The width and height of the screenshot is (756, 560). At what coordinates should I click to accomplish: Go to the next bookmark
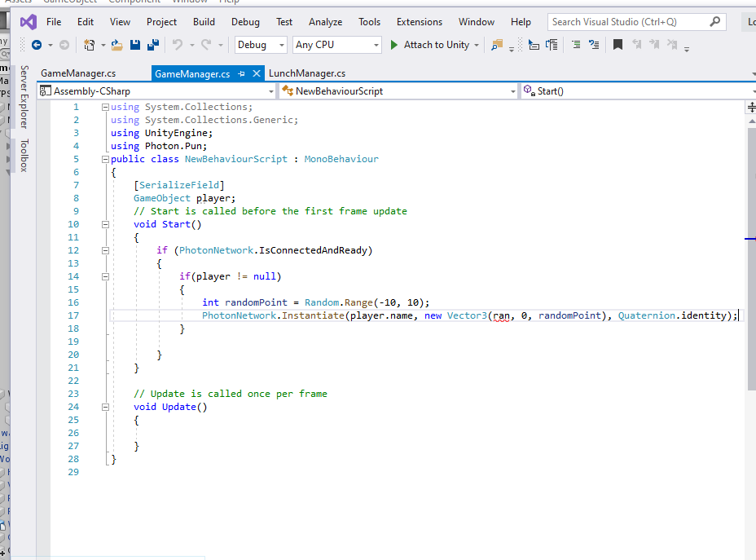click(654, 45)
